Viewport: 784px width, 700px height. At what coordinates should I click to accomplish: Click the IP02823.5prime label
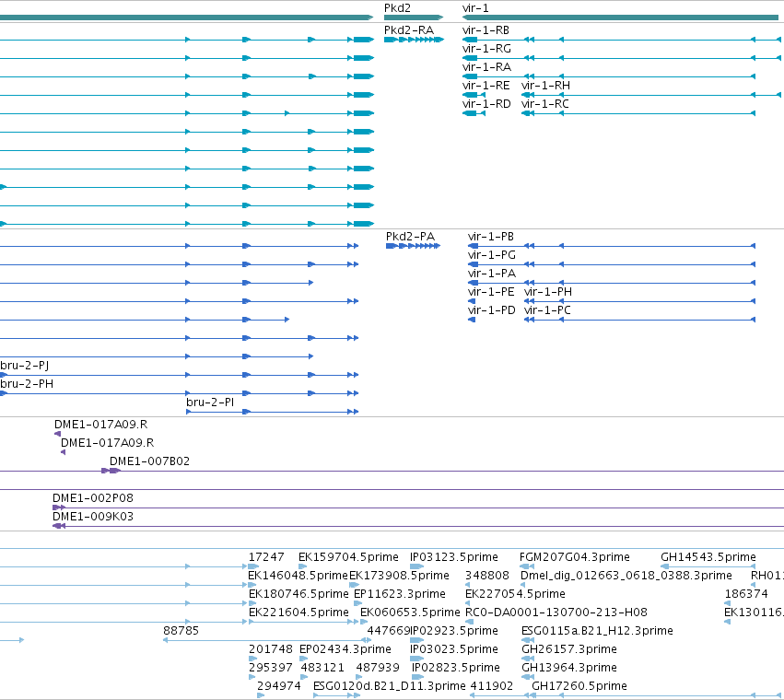click(456, 669)
